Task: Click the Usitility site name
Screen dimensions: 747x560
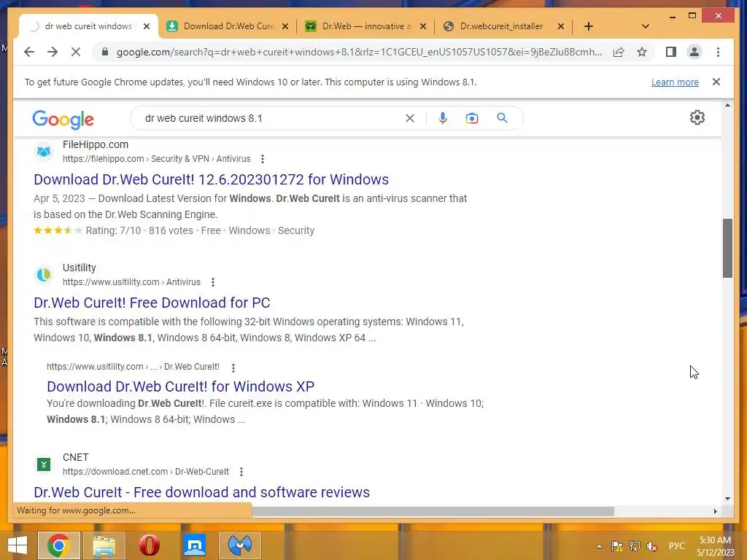Action: 79,268
